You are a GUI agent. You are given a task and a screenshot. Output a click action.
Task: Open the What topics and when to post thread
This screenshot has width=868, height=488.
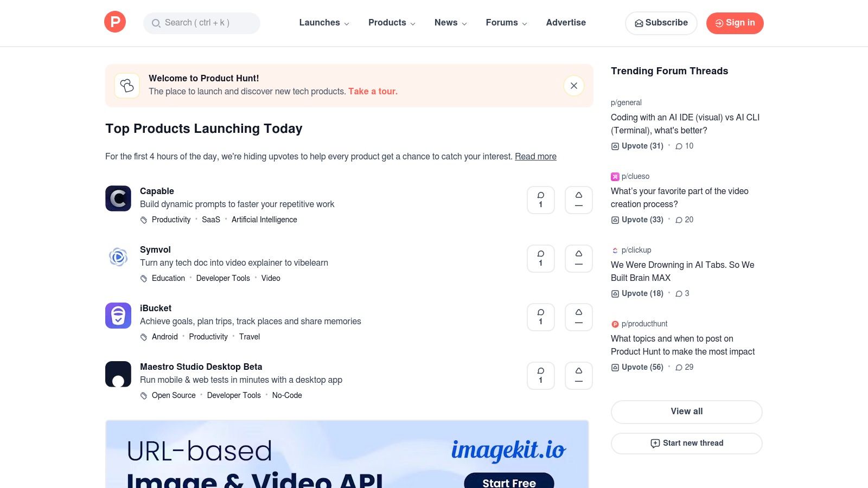pyautogui.click(x=682, y=345)
